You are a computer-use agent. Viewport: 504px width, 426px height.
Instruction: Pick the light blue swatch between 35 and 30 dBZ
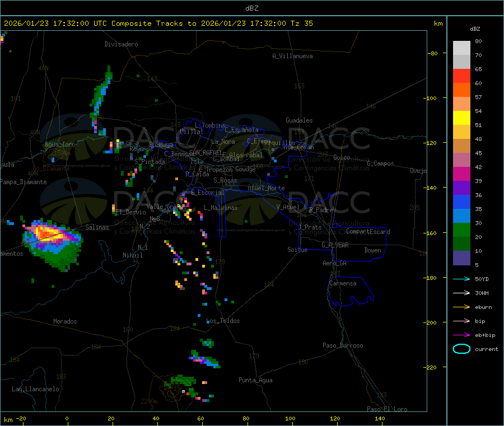pyautogui.click(x=461, y=216)
